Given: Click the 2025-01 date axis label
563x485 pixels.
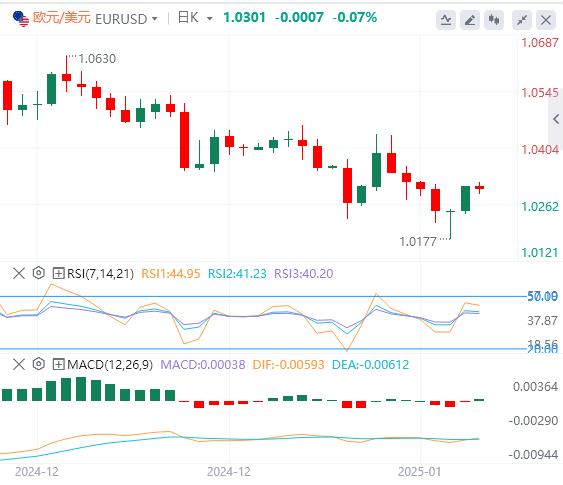Looking at the screenshot, I should [419, 472].
